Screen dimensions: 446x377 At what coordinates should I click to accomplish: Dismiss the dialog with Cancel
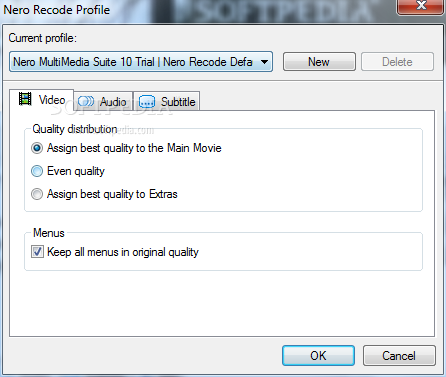pos(399,356)
